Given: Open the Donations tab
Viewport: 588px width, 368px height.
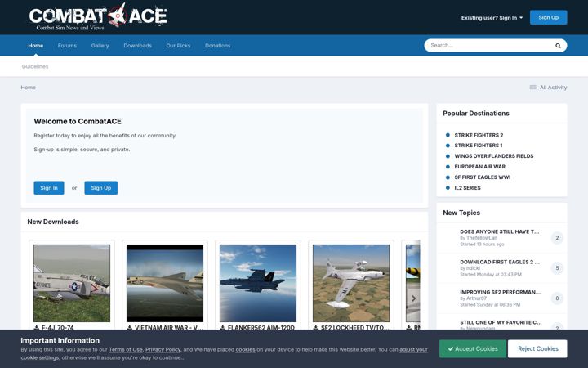Looking at the screenshot, I should pyautogui.click(x=217, y=46).
